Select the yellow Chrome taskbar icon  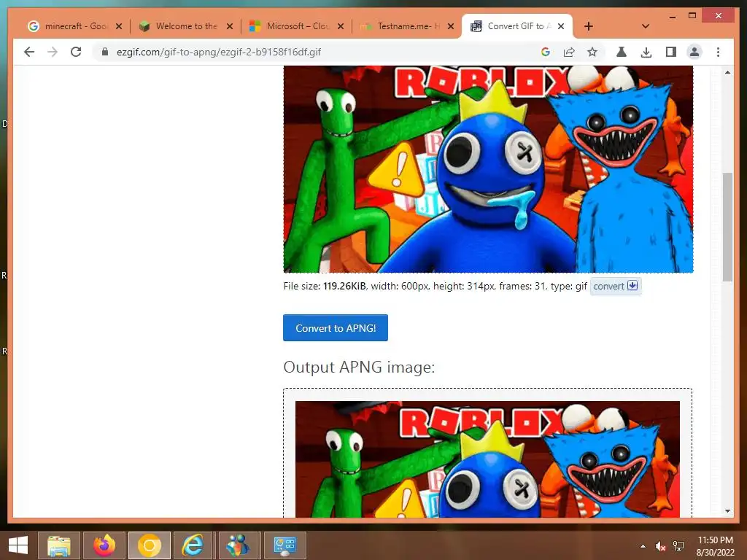point(149,545)
